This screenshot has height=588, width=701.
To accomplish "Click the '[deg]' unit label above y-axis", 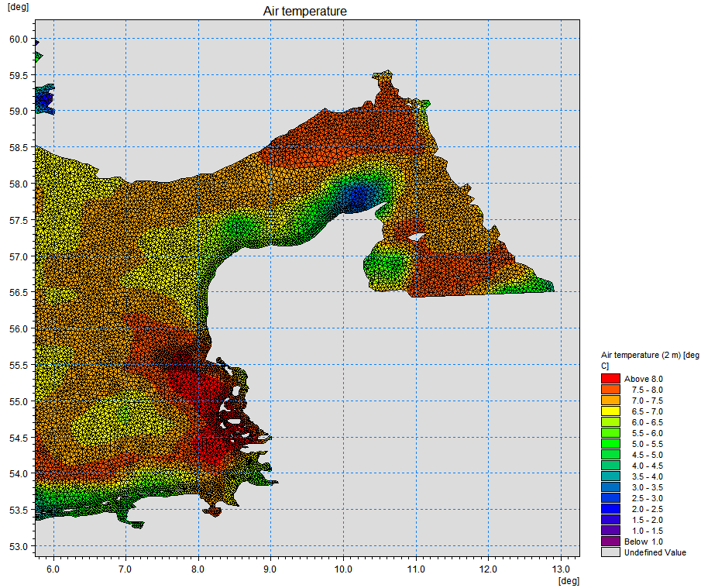I will pos(17,6).
